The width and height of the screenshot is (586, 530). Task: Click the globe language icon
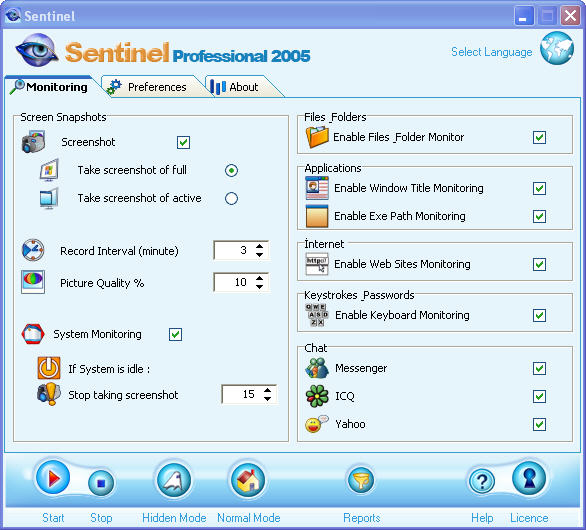(x=557, y=49)
